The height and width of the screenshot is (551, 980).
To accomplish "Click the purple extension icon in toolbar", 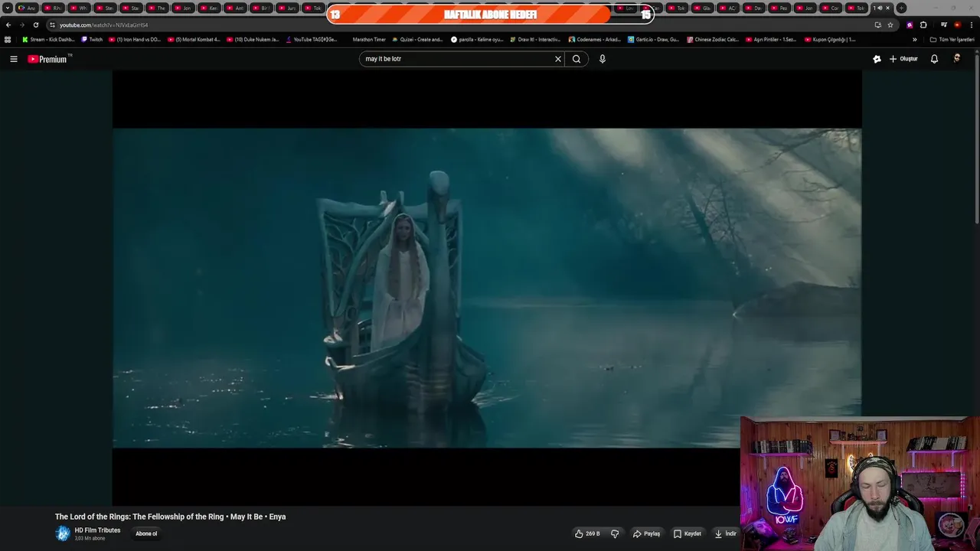I will 910,24.
